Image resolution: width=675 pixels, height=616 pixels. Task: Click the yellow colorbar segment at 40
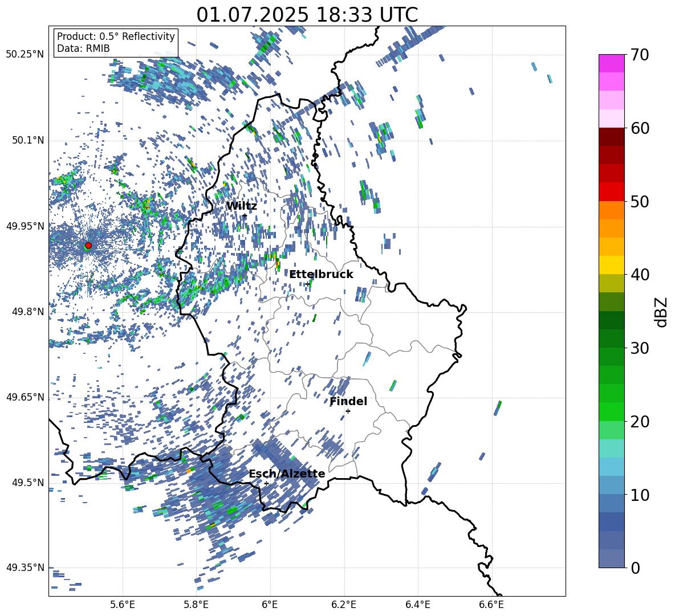[x=611, y=265]
